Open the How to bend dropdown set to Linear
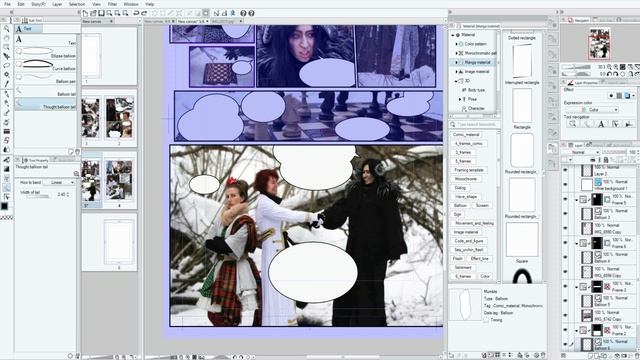Image resolution: width=640 pixels, height=360 pixels. coord(59,182)
